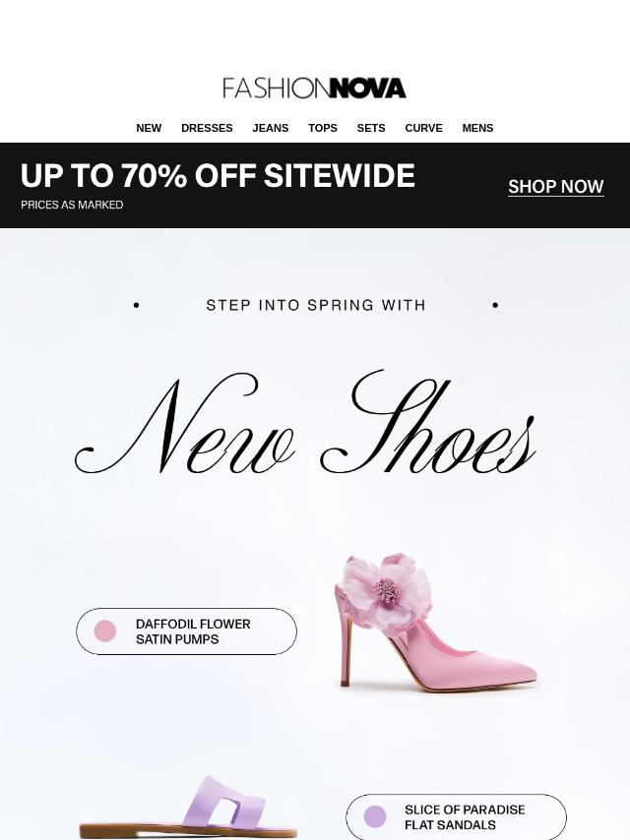Click the Prices As Marked text
This screenshot has width=630, height=840.
(72, 206)
